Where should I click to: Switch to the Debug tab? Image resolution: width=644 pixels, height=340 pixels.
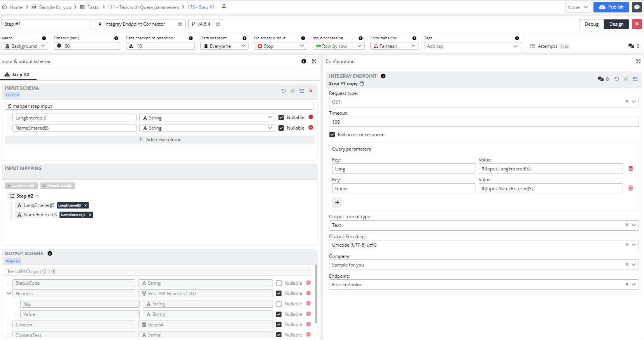coord(591,24)
